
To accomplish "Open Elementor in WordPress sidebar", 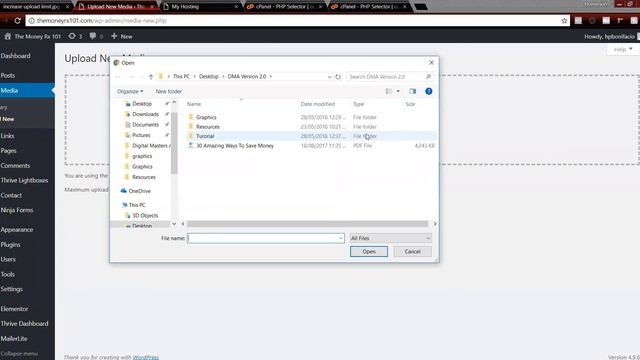I will [15, 309].
